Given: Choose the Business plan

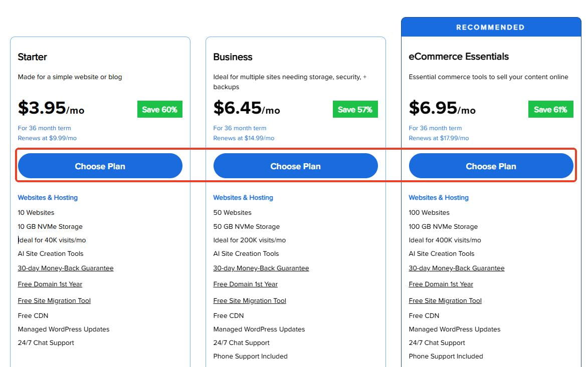Looking at the screenshot, I should coord(295,166).
